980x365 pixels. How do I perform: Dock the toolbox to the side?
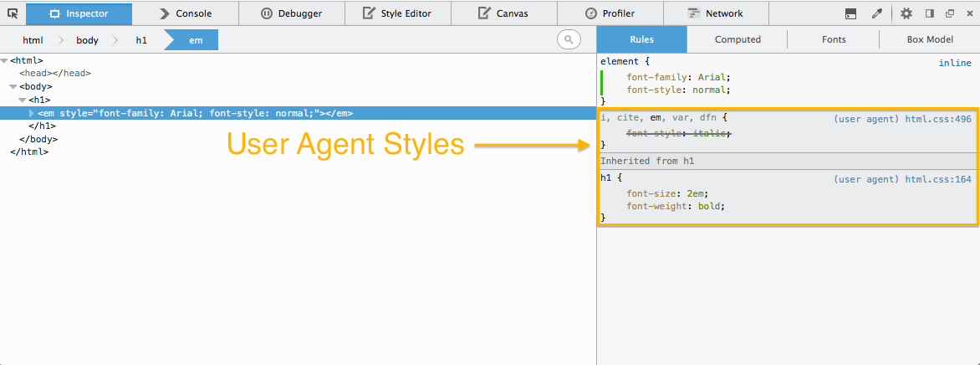click(x=929, y=13)
